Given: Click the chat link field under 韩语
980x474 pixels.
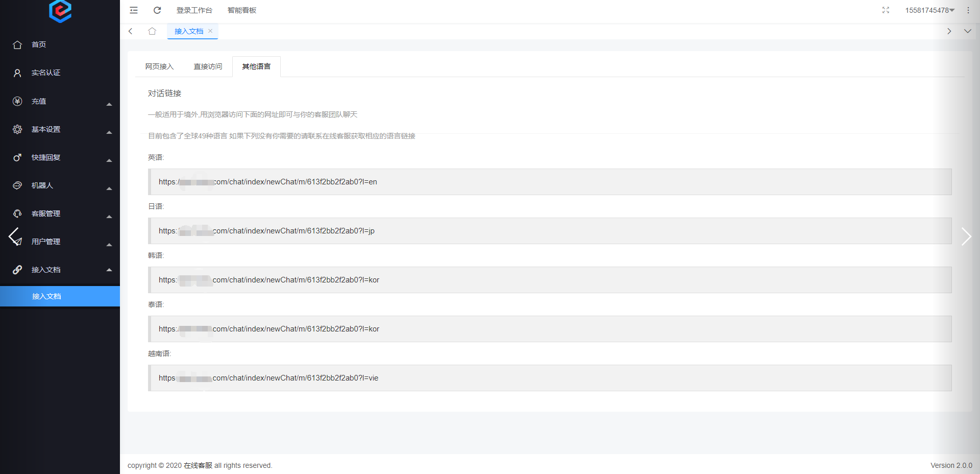Looking at the screenshot, I should coord(550,280).
